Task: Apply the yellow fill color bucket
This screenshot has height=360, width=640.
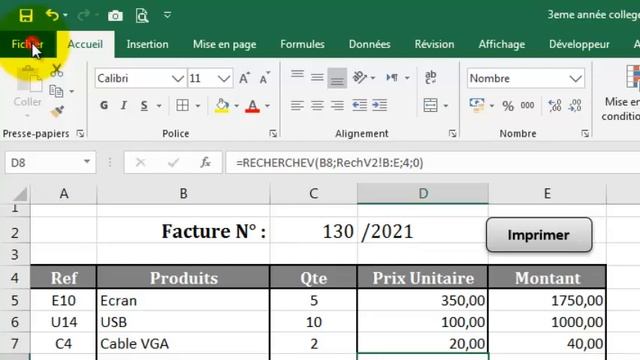Action: point(222,106)
